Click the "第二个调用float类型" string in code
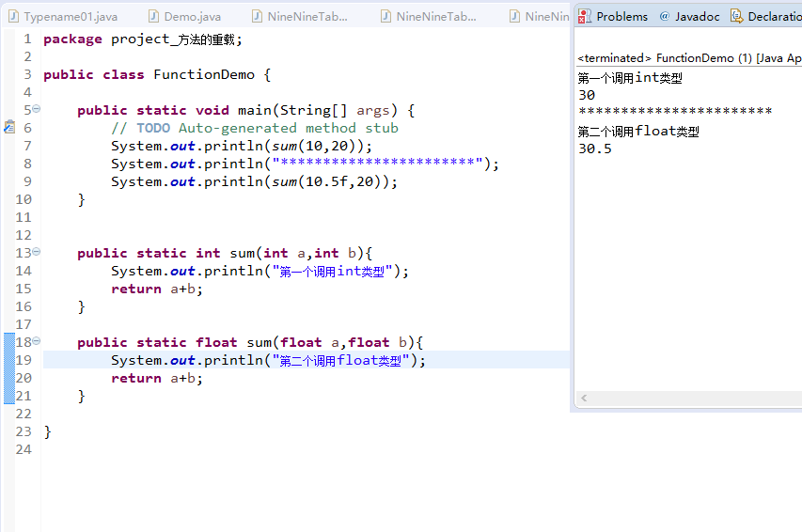Image resolution: width=802 pixels, height=532 pixels. (x=340, y=361)
